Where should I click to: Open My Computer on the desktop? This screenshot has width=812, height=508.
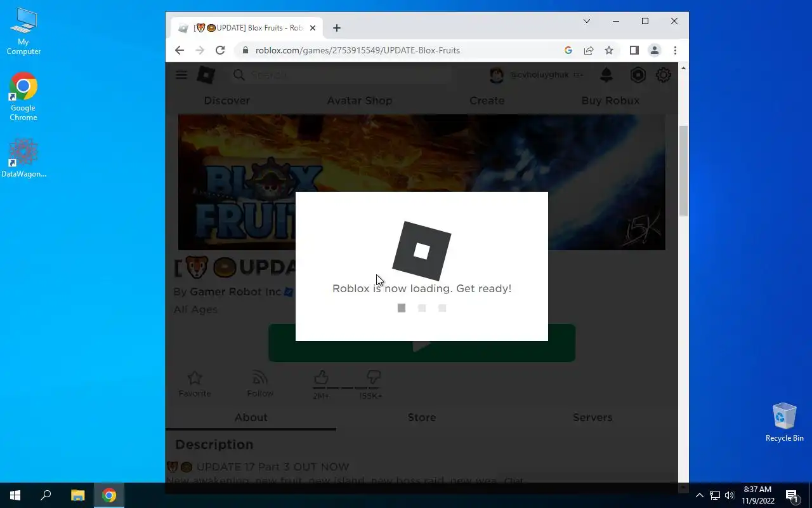pyautogui.click(x=23, y=32)
